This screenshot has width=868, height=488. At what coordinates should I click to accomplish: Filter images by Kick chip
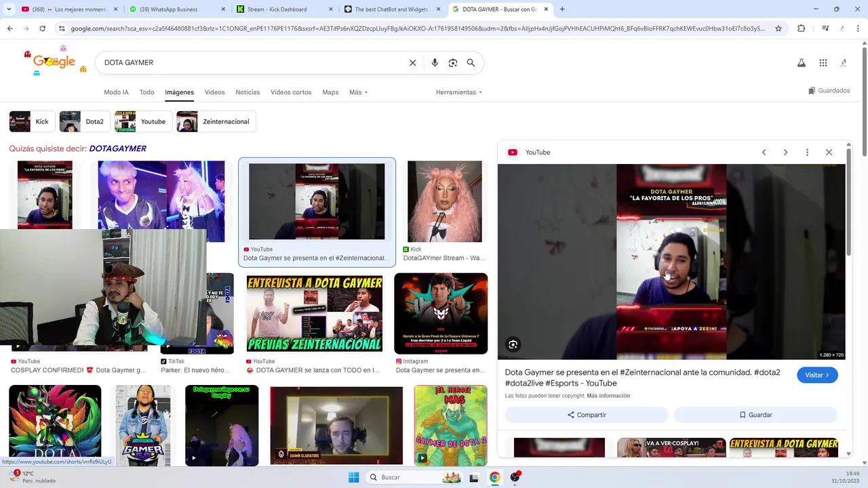click(32, 121)
